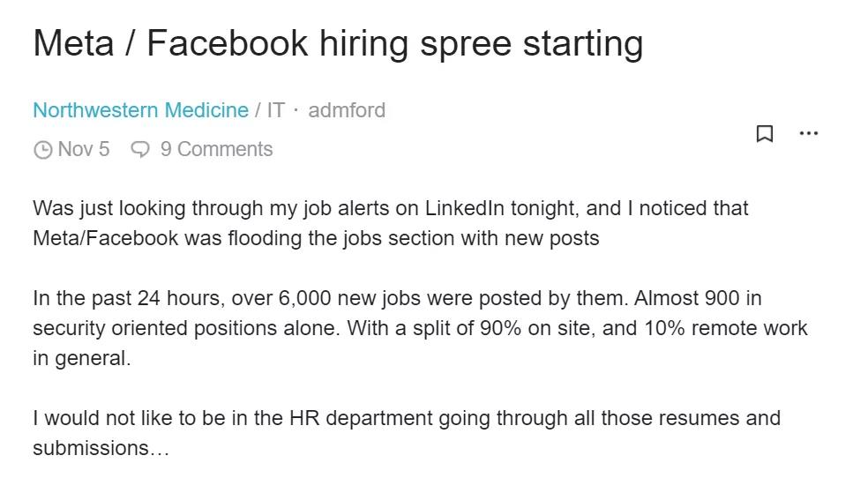
Task: Click 'Meta/Facebook' in the post body
Action: (x=105, y=238)
